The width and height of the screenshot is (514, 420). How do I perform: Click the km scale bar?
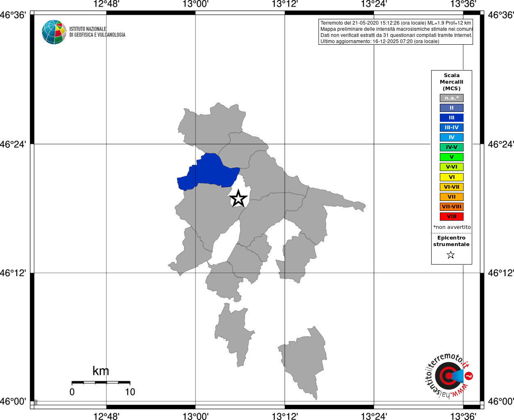pyautogui.click(x=101, y=383)
